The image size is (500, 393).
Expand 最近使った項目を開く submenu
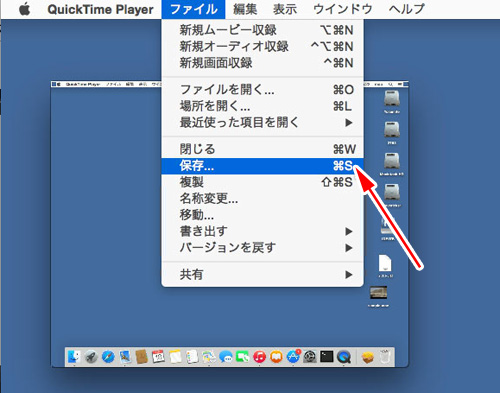coord(262,122)
